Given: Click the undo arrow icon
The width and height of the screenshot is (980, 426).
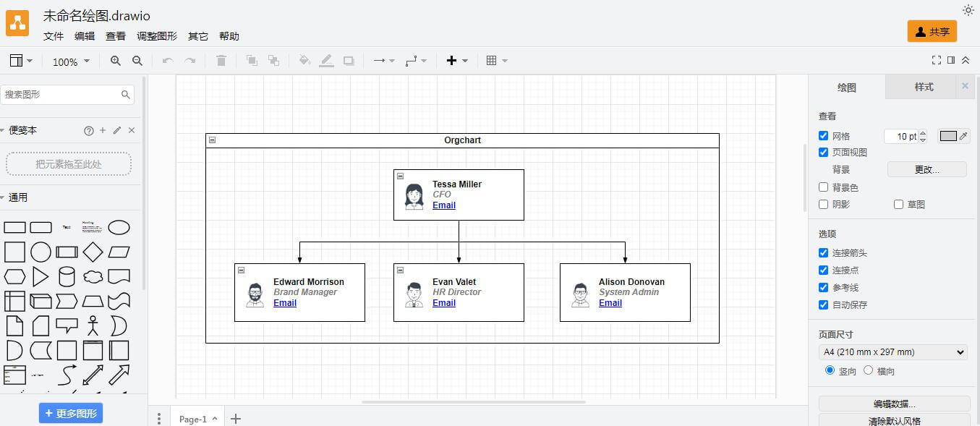Looking at the screenshot, I should [x=168, y=61].
